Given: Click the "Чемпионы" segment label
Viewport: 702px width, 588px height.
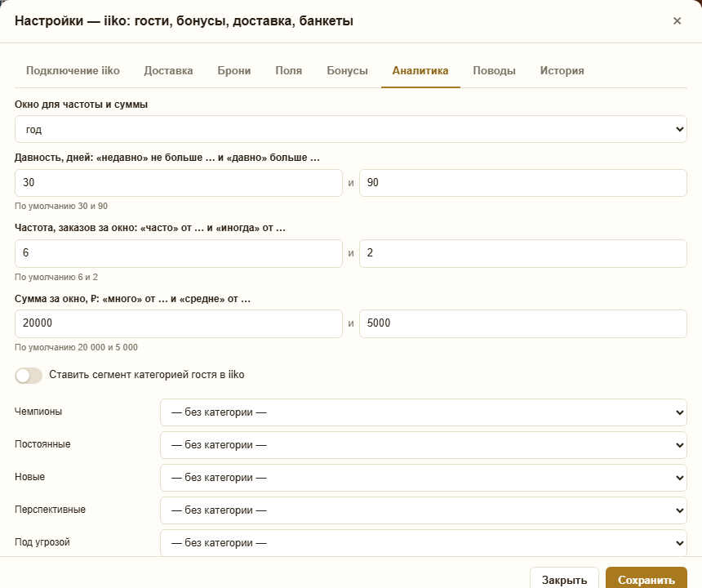Looking at the screenshot, I should [38, 412].
